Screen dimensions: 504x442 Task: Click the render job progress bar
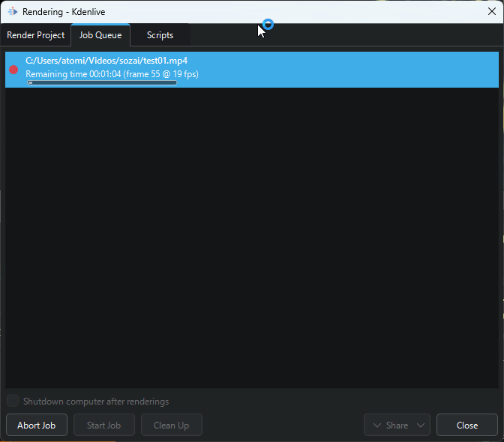pyautogui.click(x=102, y=82)
